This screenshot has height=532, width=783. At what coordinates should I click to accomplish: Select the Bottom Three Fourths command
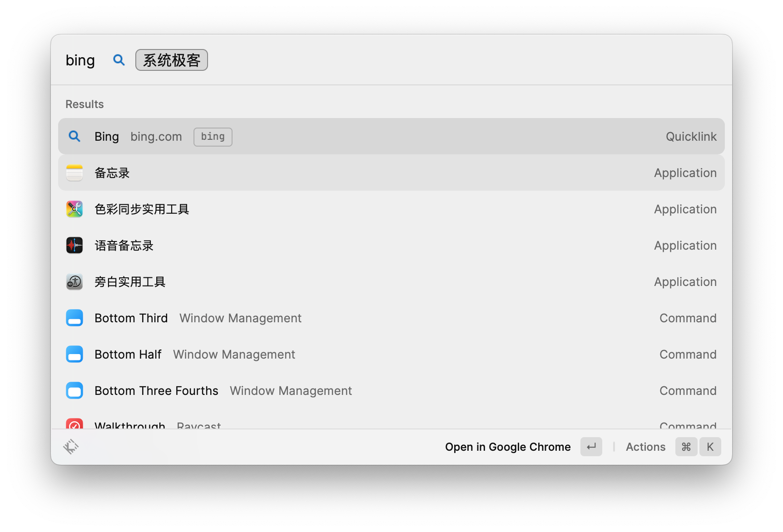tap(391, 390)
